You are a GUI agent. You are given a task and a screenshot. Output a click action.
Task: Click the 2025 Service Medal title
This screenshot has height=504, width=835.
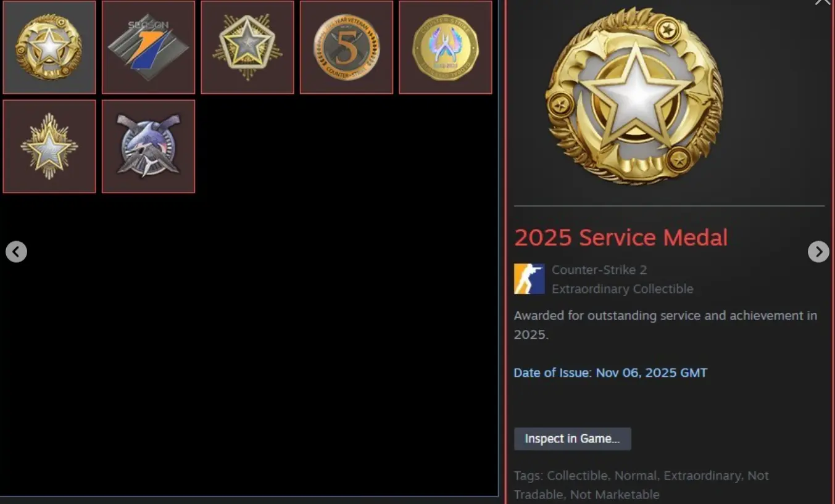[621, 238]
